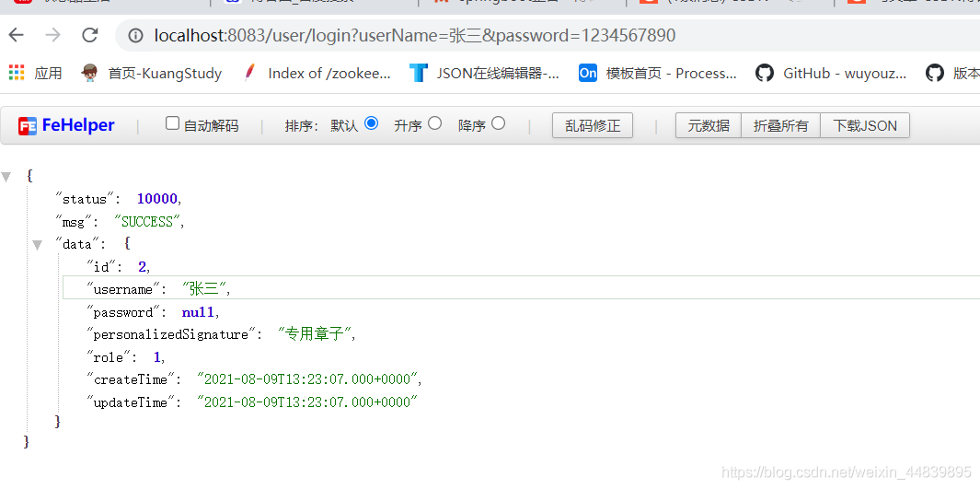The height and width of the screenshot is (489, 980).
Task: Open the GitHub - wuyouz... bookmark
Action: pos(831,73)
